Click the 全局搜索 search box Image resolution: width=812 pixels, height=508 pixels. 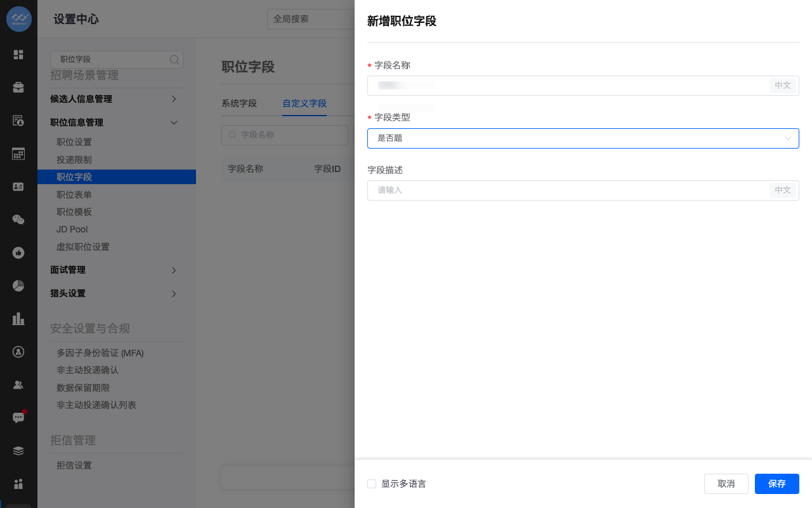tap(311, 19)
